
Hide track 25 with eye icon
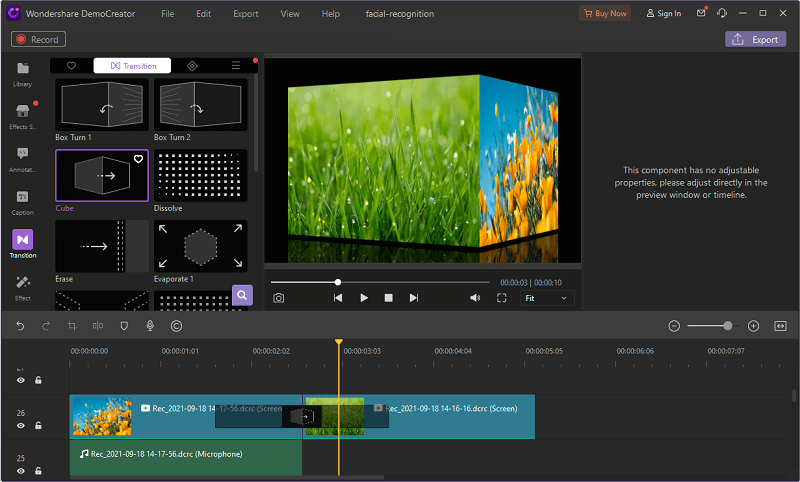pyautogui.click(x=20, y=471)
